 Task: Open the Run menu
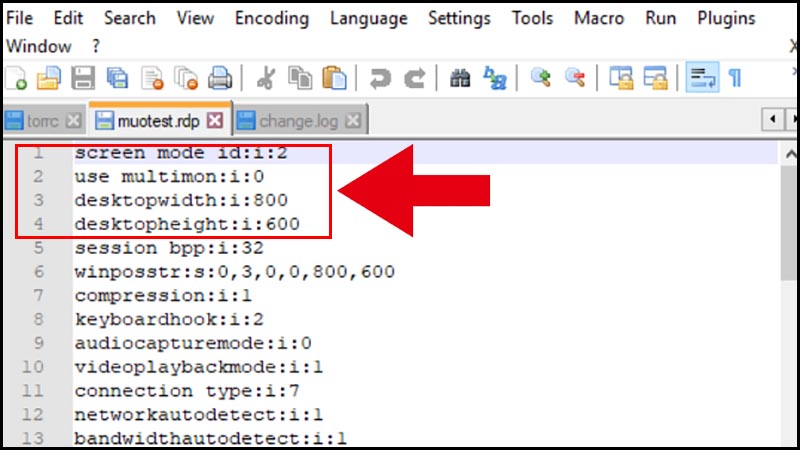[x=660, y=18]
